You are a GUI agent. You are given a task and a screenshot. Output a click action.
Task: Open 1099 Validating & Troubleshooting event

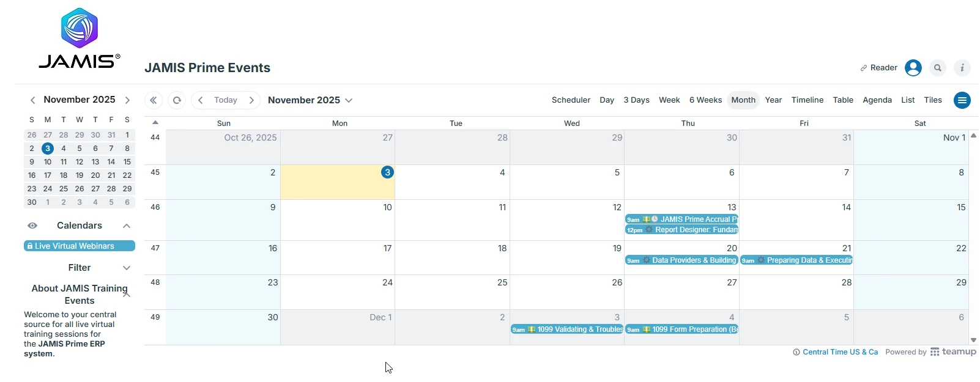(x=567, y=329)
